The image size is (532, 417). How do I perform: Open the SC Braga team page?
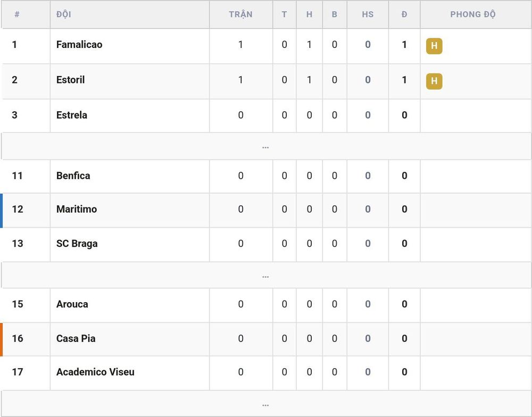[77, 244]
